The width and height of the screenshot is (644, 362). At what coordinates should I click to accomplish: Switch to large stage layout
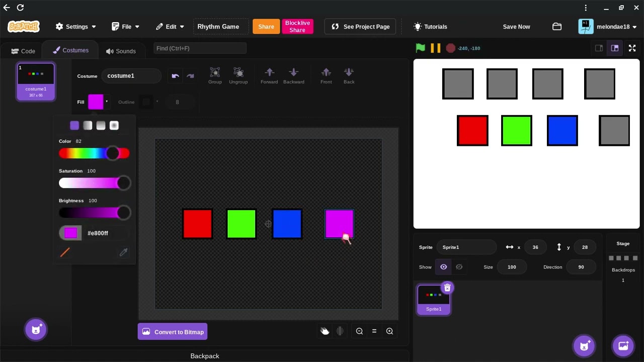(614, 48)
